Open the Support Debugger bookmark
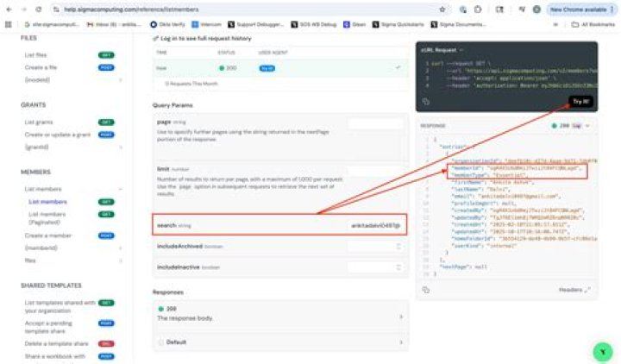Viewport: 621px width, 364px height. tap(256, 24)
